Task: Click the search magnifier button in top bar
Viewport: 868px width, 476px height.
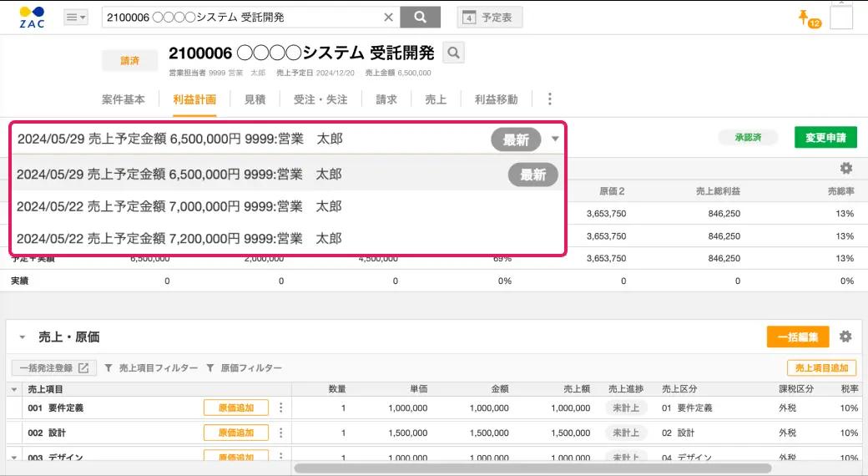Action: (x=420, y=17)
